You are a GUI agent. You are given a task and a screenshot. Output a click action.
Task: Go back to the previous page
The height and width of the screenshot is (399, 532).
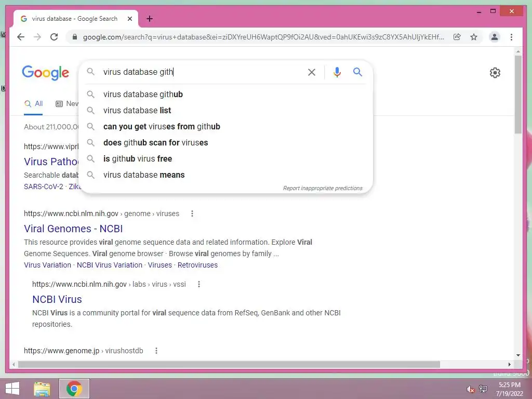pos(21,37)
